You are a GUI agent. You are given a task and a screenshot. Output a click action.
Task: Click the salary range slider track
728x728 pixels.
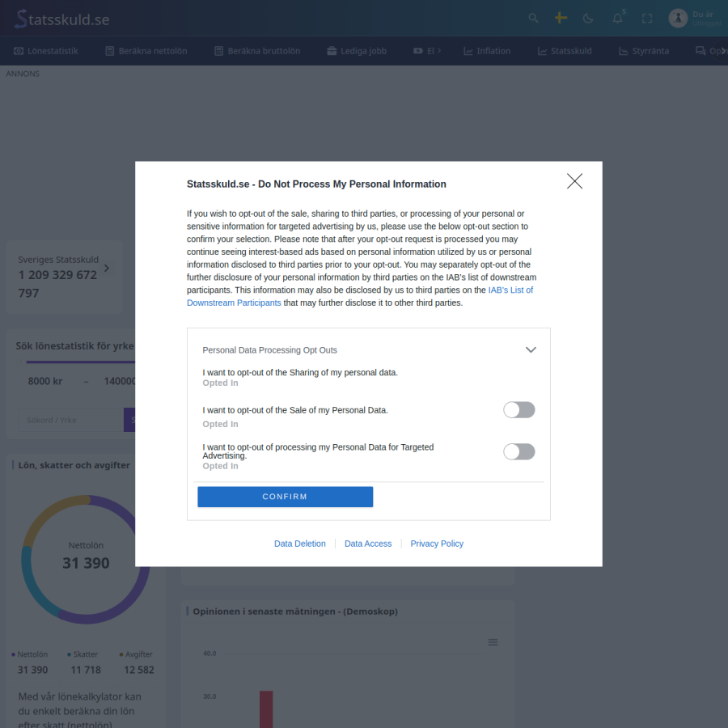click(x=80, y=362)
